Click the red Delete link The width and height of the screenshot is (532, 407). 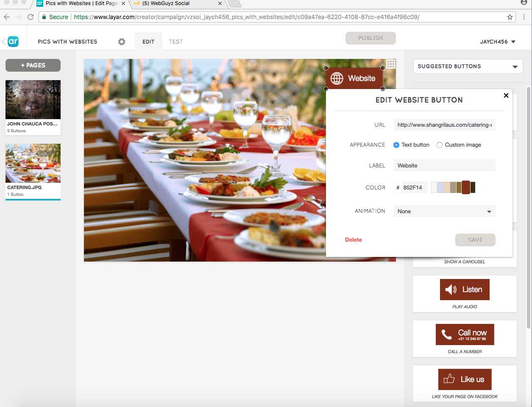pos(353,240)
